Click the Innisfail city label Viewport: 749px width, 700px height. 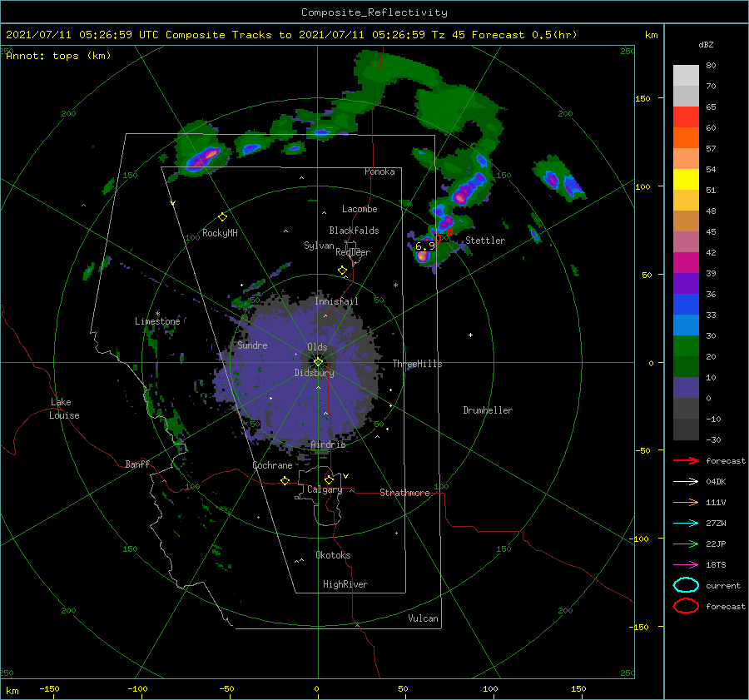click(336, 301)
